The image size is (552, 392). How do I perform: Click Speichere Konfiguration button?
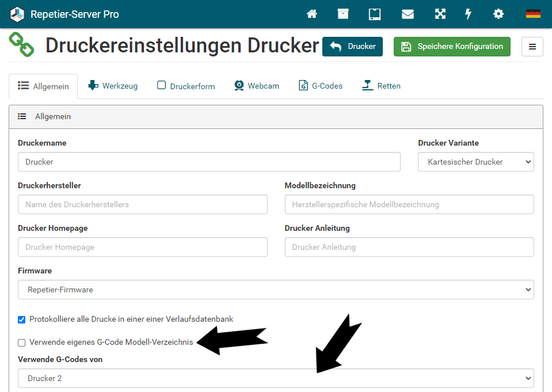pos(452,47)
